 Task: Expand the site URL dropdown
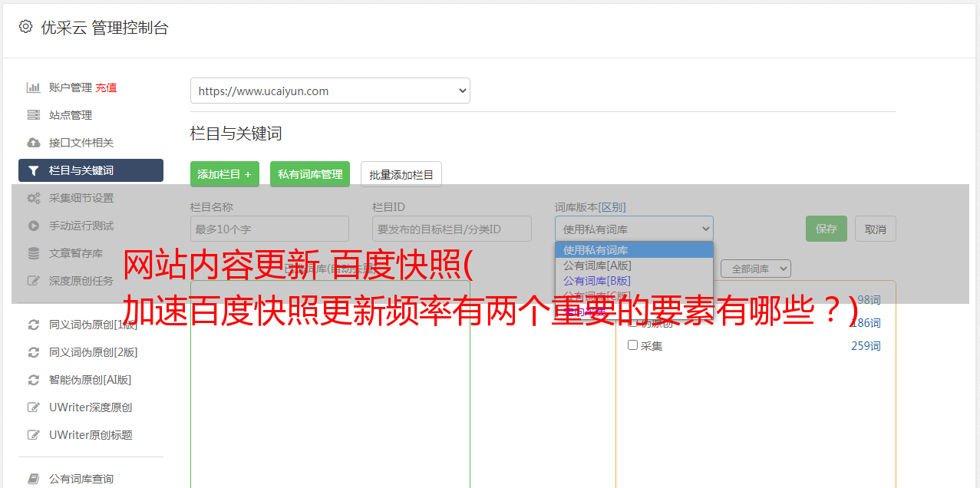(x=330, y=91)
